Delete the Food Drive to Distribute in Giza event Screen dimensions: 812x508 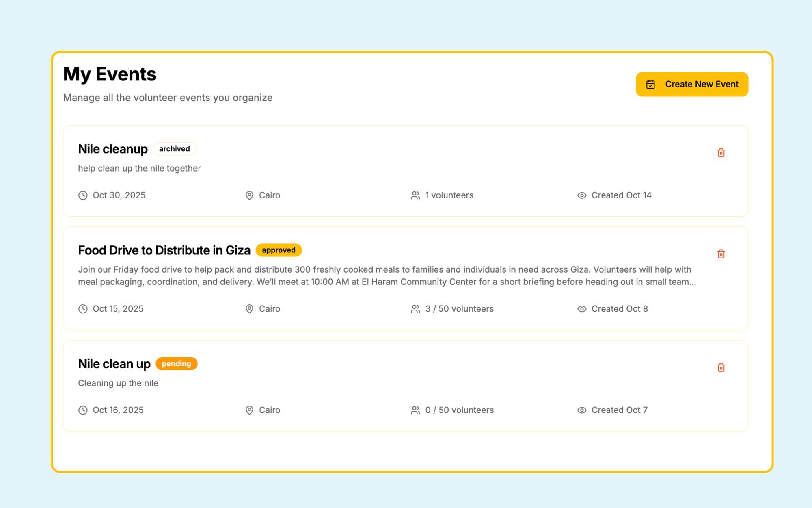tap(721, 254)
